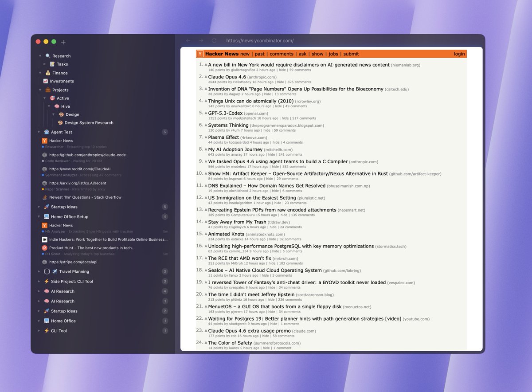This screenshot has width=532, height=392.
Task: Click the globe icon beside stripe.com/docs/api
Action: pyautogui.click(x=44, y=262)
